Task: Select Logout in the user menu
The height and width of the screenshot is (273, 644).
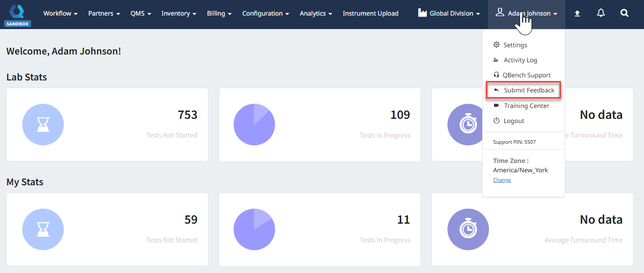Action: pos(513,121)
